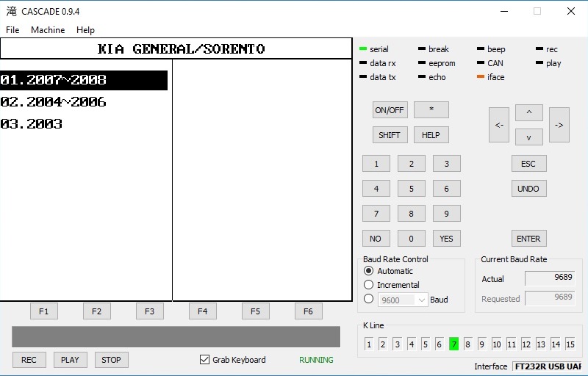Click the ON/OFF power button

pos(390,110)
